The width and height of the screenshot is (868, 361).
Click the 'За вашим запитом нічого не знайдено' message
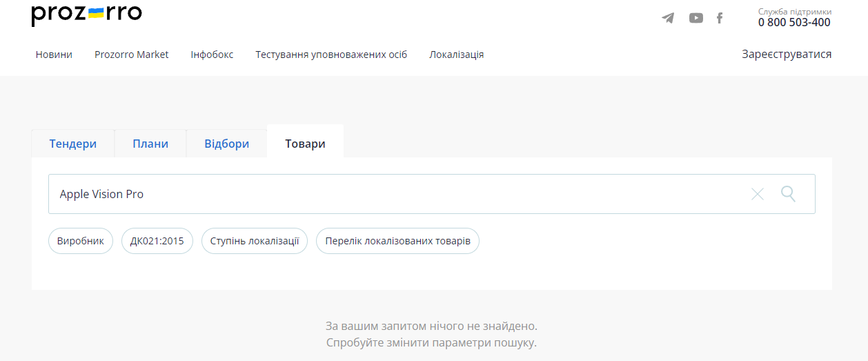431,326
